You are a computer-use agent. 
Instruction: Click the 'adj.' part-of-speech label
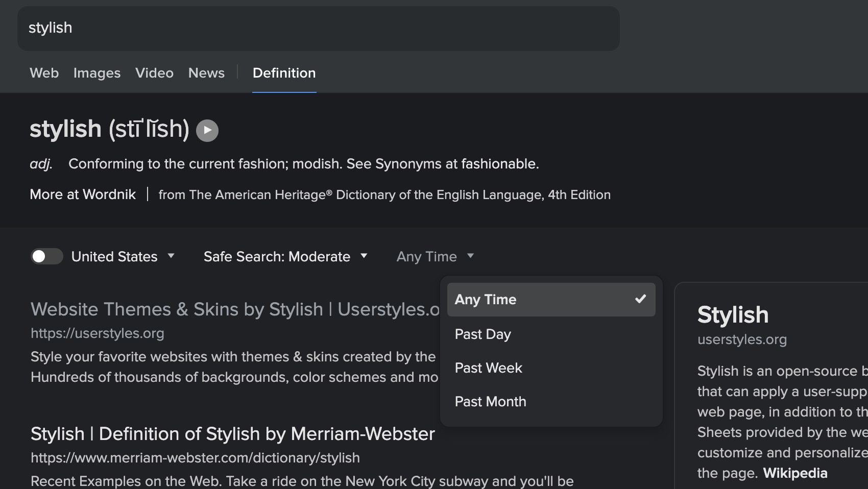41,164
